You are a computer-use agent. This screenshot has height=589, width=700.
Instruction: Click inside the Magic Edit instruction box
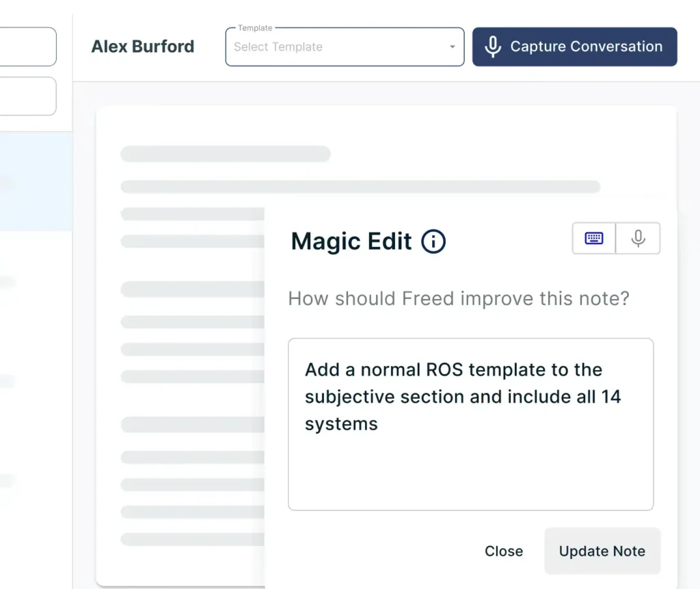[471, 424]
